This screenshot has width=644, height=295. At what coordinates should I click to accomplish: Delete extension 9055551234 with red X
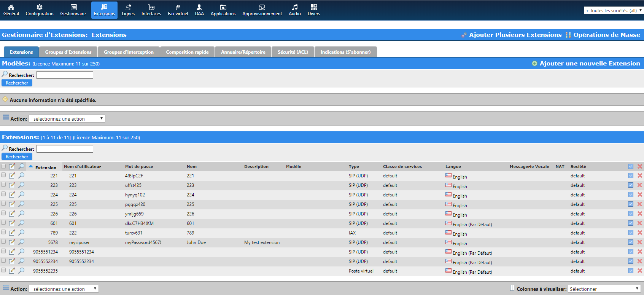(x=640, y=252)
